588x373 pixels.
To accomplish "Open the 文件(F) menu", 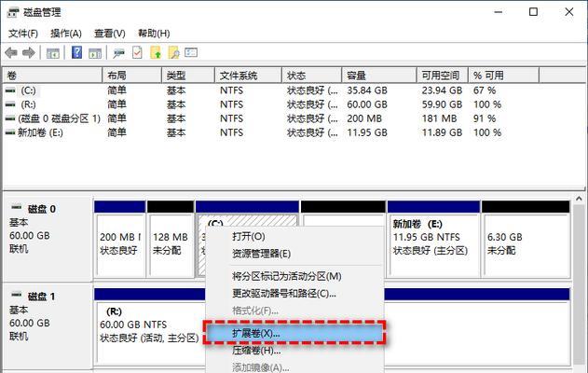I will pos(23,34).
